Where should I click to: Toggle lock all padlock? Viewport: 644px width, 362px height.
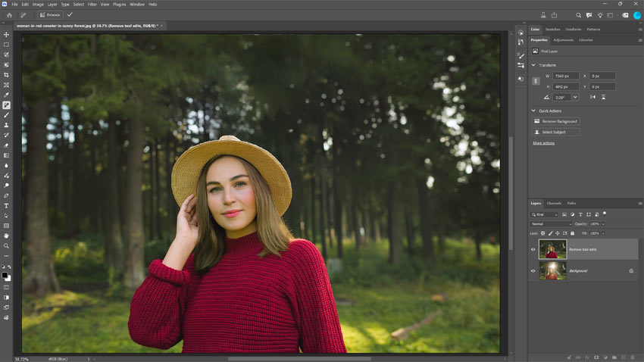pyautogui.click(x=572, y=233)
